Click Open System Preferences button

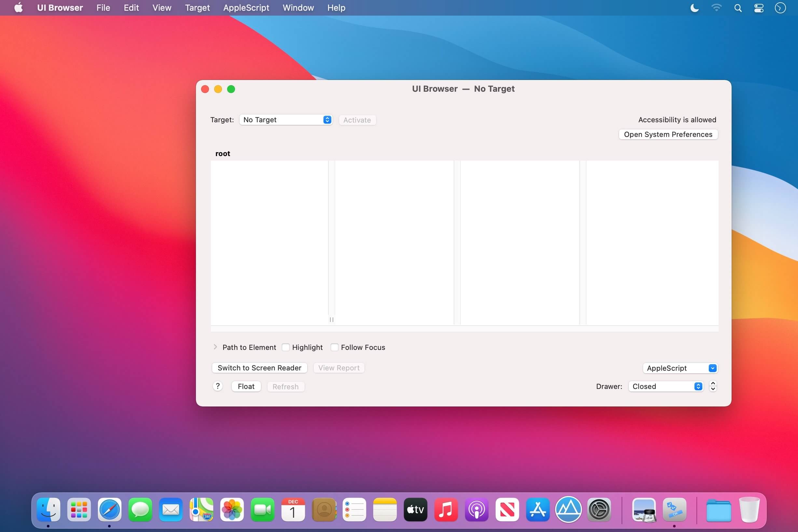[x=668, y=134]
